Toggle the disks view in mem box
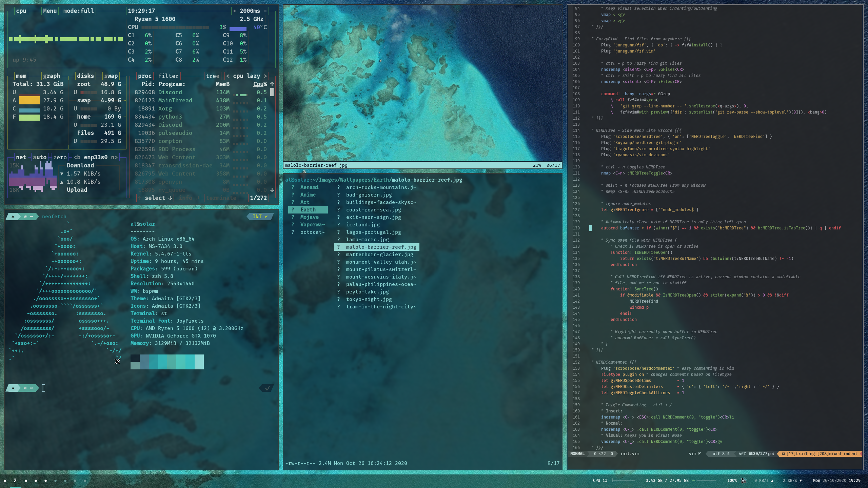 click(x=85, y=76)
